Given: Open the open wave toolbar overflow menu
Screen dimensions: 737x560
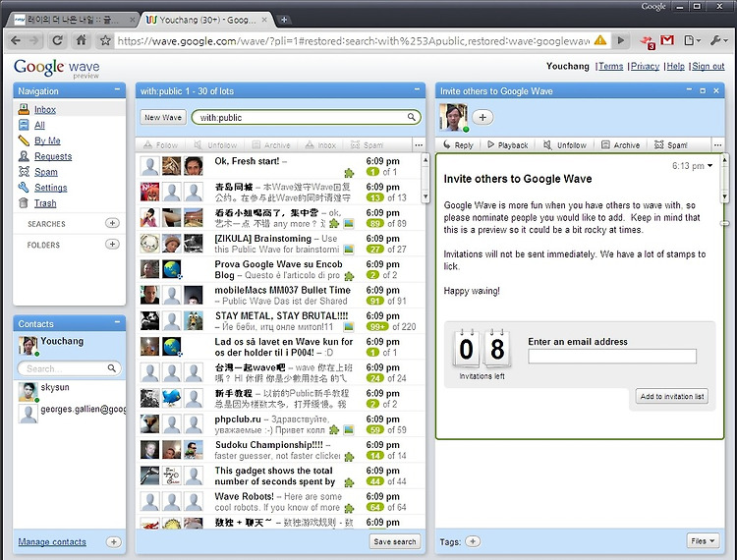Looking at the screenshot, I should pos(717,145).
